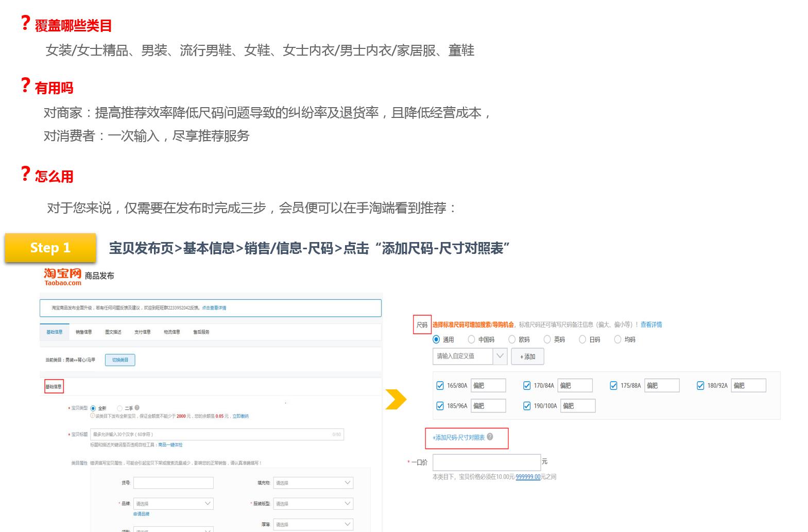Select the 英码 size radio
Image resolution: width=808 pixels, height=532 pixels.
[547, 339]
